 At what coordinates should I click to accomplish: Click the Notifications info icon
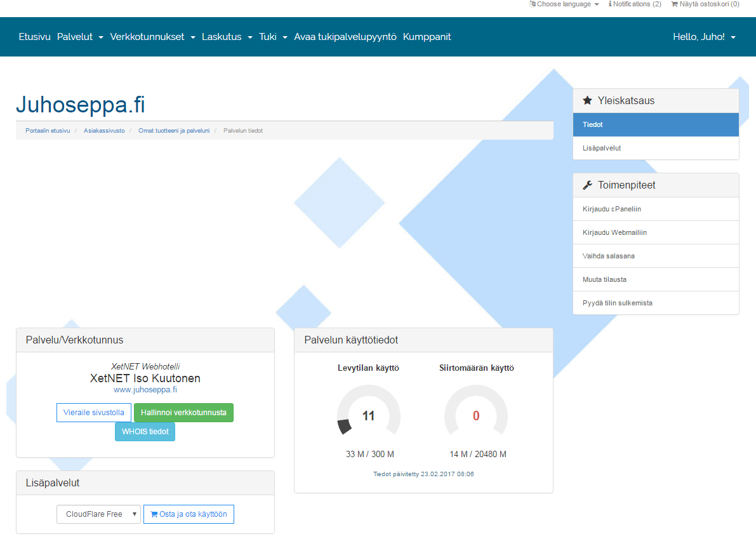coord(610,4)
